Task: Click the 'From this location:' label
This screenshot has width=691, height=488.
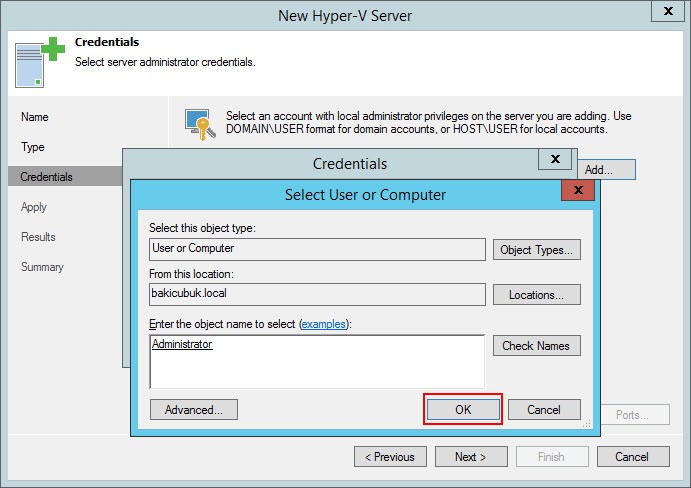Action: pos(191,274)
